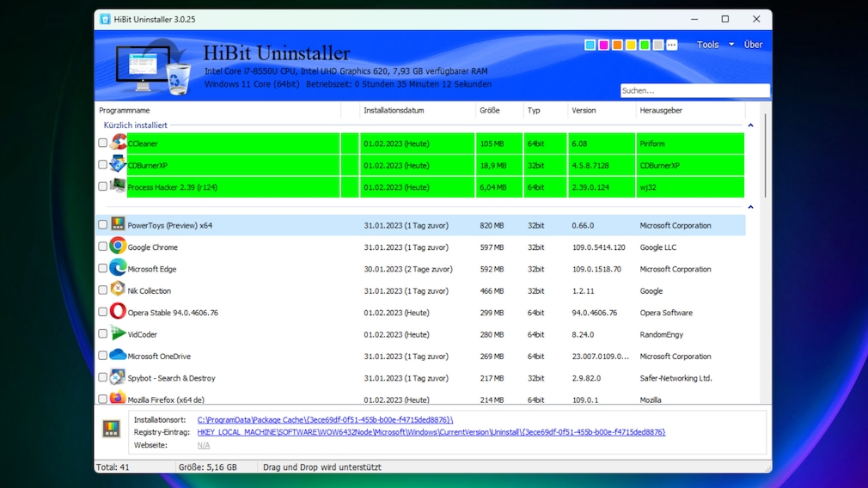The width and height of the screenshot is (868, 488).
Task: Check the PowerToys (Preview) x64 checkbox
Action: [103, 225]
